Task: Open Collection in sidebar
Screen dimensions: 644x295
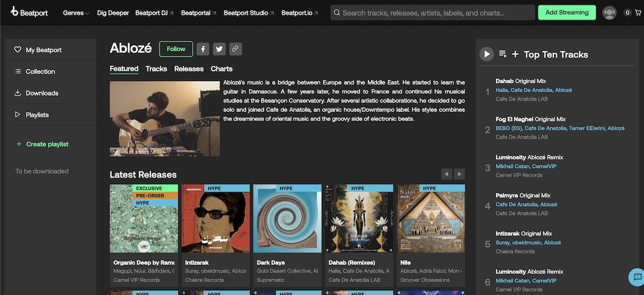Action: coord(51,71)
